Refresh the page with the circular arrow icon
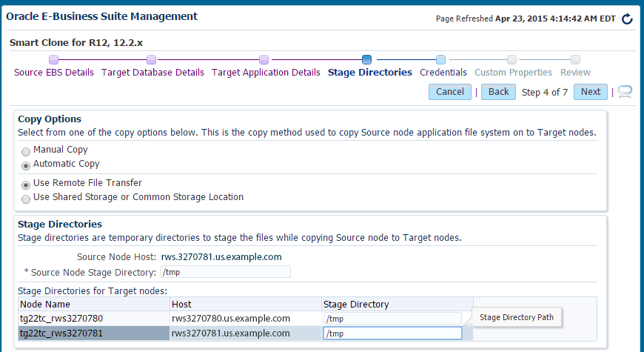This screenshot has height=352, width=644. click(627, 19)
